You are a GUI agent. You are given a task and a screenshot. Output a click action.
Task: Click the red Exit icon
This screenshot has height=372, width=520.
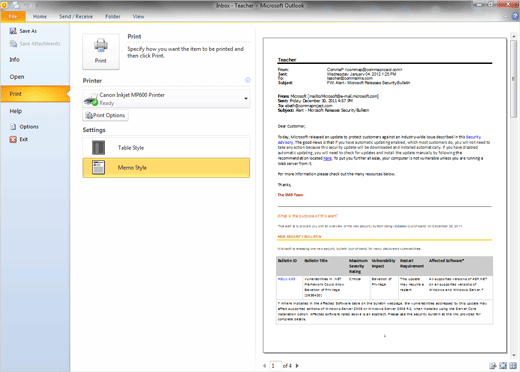[13, 139]
